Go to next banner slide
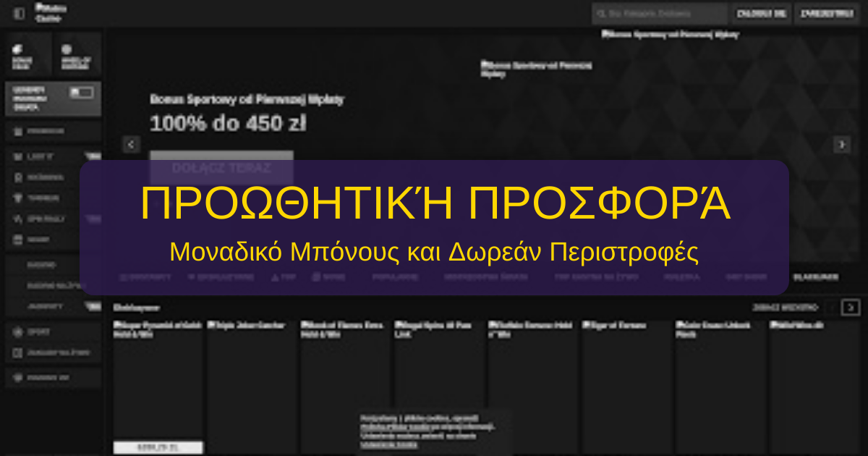Image resolution: width=868 pixels, height=456 pixels. pyautogui.click(x=842, y=144)
